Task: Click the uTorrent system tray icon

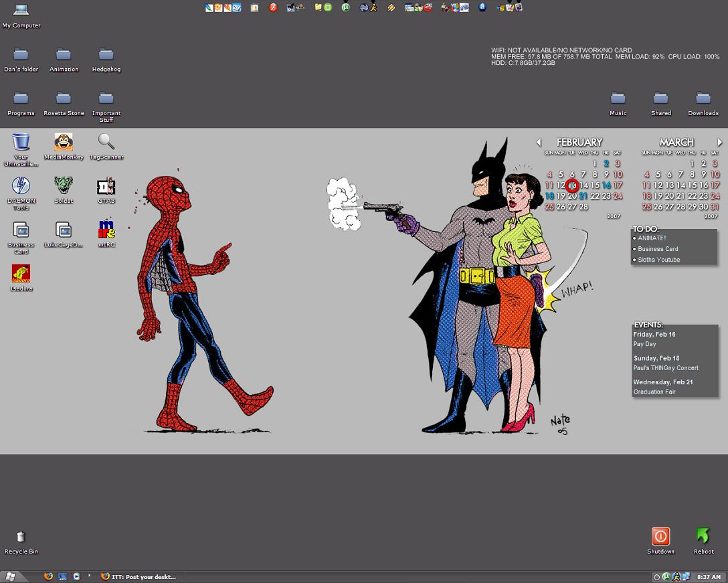Action: pos(666,576)
